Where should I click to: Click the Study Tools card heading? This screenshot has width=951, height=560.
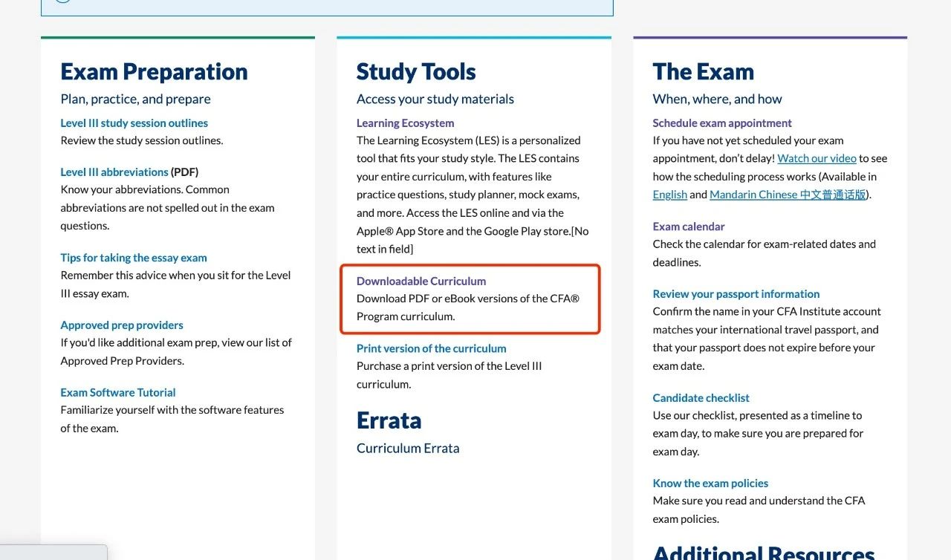[x=416, y=71]
